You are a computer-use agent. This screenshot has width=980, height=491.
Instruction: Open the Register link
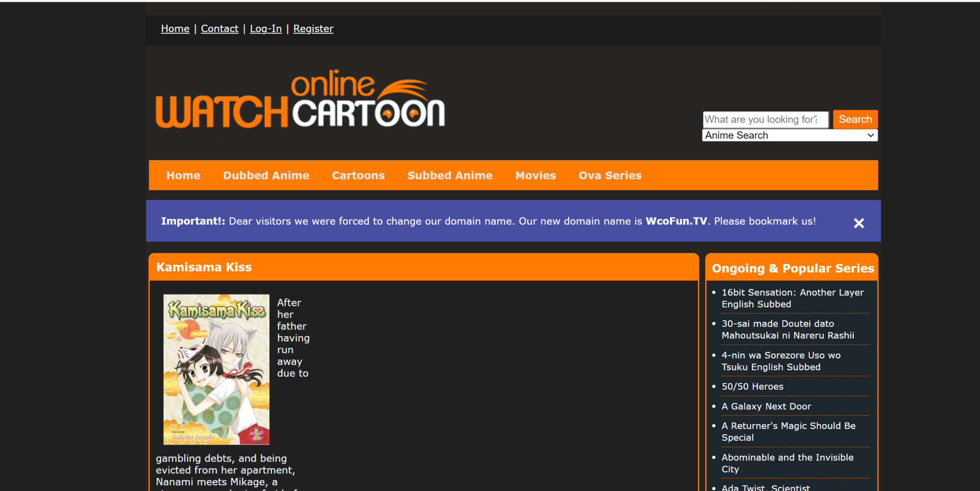(x=313, y=29)
